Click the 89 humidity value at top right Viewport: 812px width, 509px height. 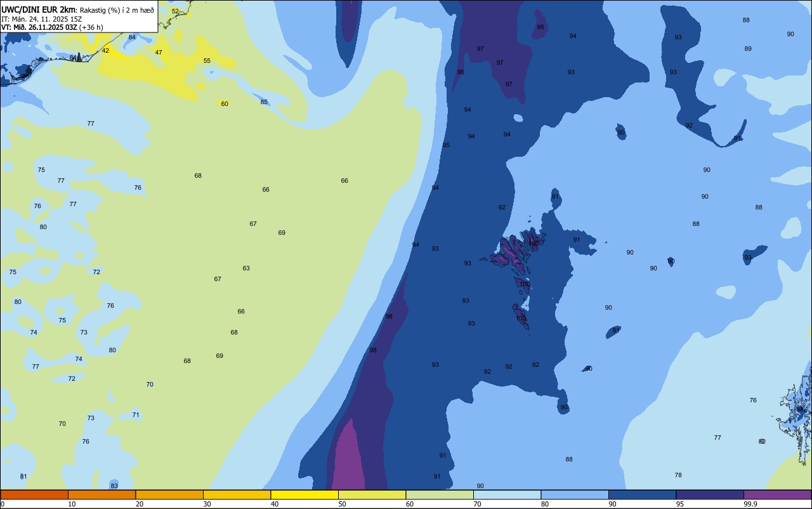pyautogui.click(x=748, y=49)
